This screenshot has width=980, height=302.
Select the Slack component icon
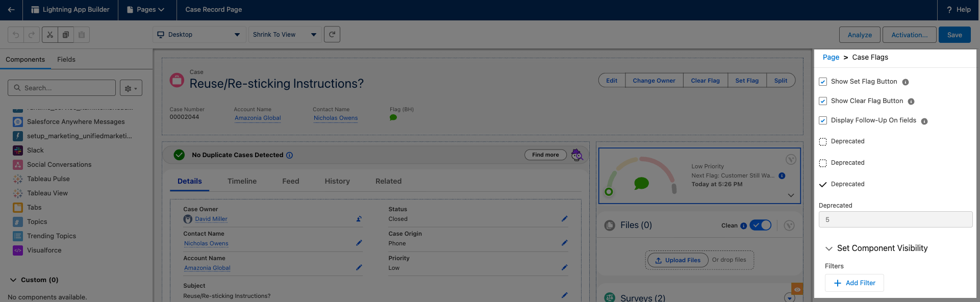point(18,150)
